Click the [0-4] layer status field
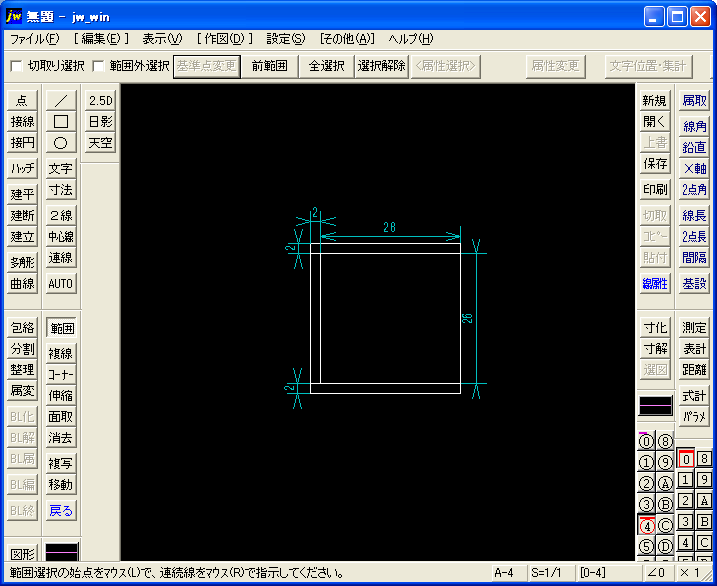The image size is (717, 586). (x=608, y=573)
